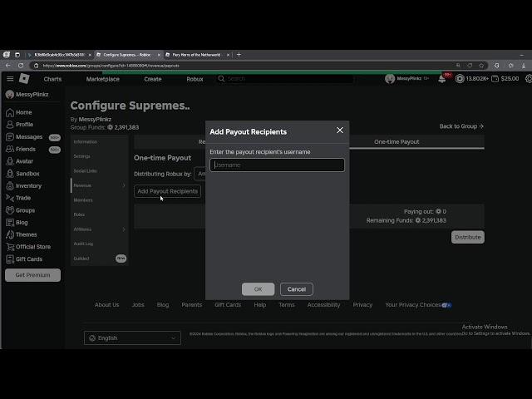
Task: Open the Jobs footer link
Action: click(x=138, y=305)
